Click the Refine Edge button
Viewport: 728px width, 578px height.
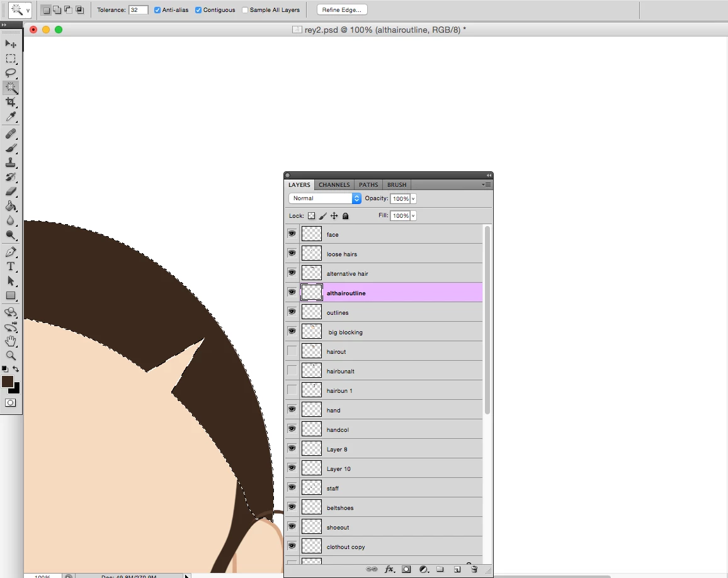(342, 9)
